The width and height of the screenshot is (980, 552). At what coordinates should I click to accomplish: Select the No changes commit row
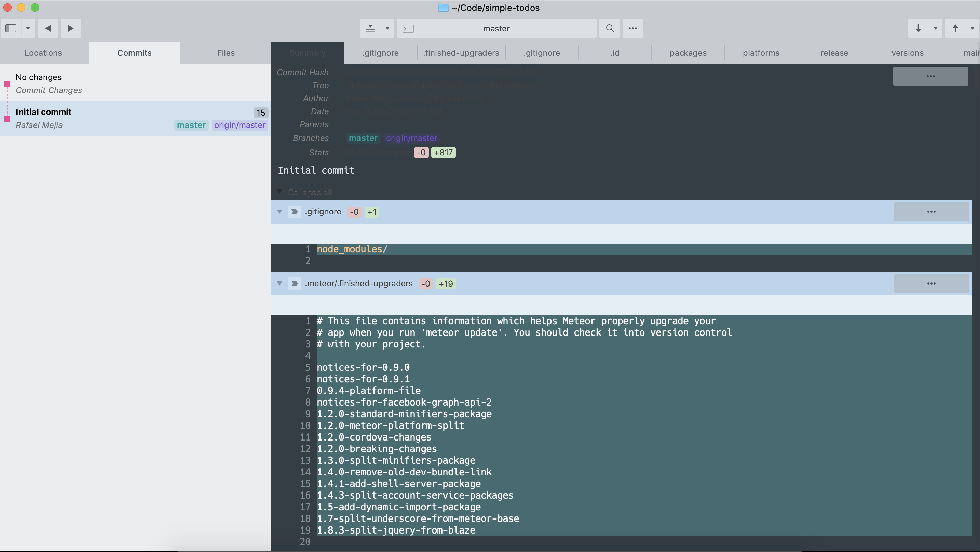click(135, 84)
